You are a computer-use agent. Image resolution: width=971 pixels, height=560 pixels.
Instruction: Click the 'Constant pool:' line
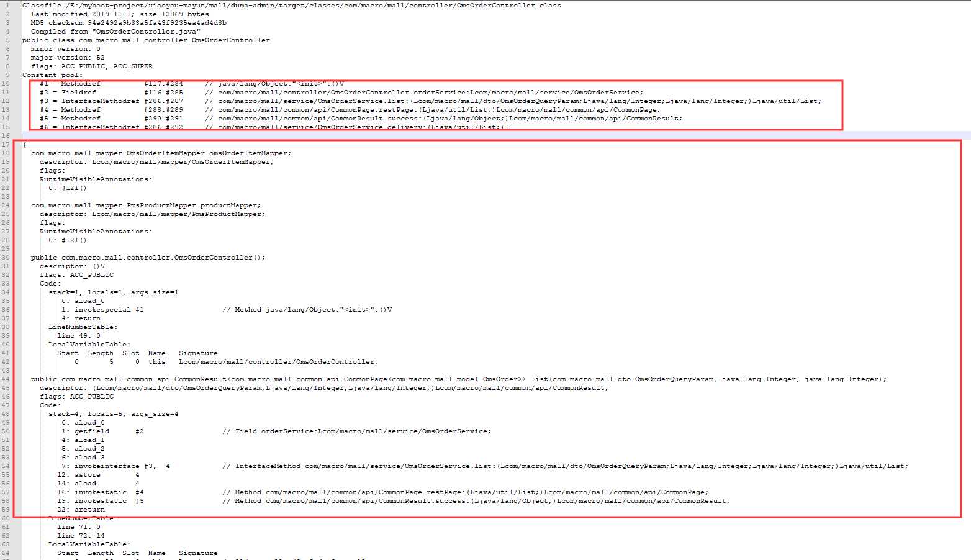(52, 75)
